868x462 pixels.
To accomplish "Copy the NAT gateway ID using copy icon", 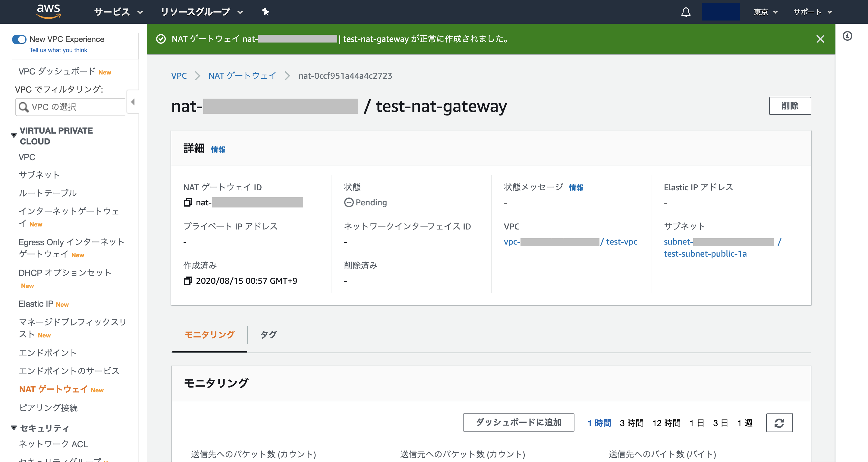I will coord(188,202).
